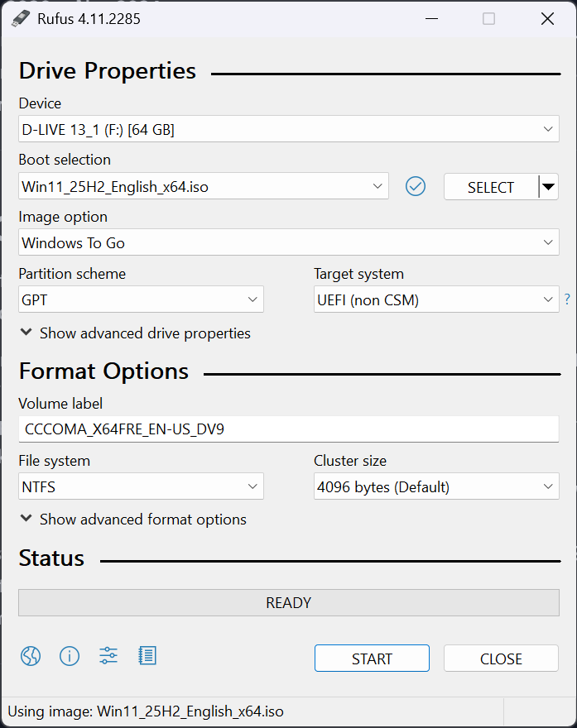
Task: Open the Boot selection dropdown
Action: (x=203, y=186)
